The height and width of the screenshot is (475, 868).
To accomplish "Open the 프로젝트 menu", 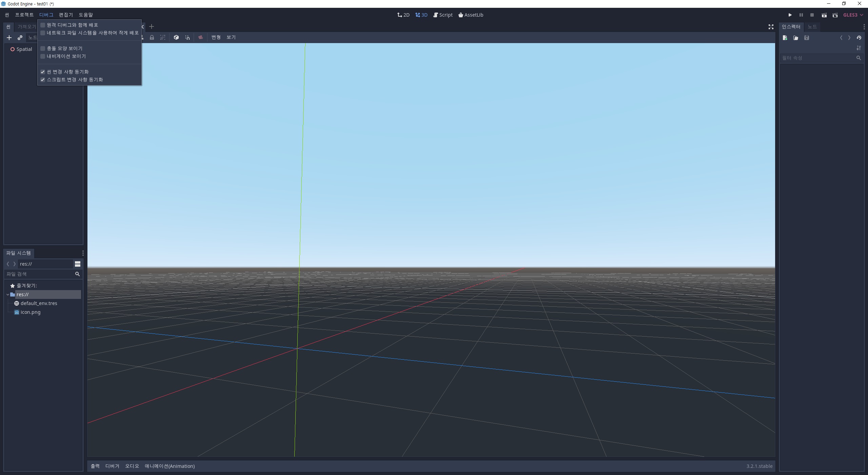I will coord(24,15).
